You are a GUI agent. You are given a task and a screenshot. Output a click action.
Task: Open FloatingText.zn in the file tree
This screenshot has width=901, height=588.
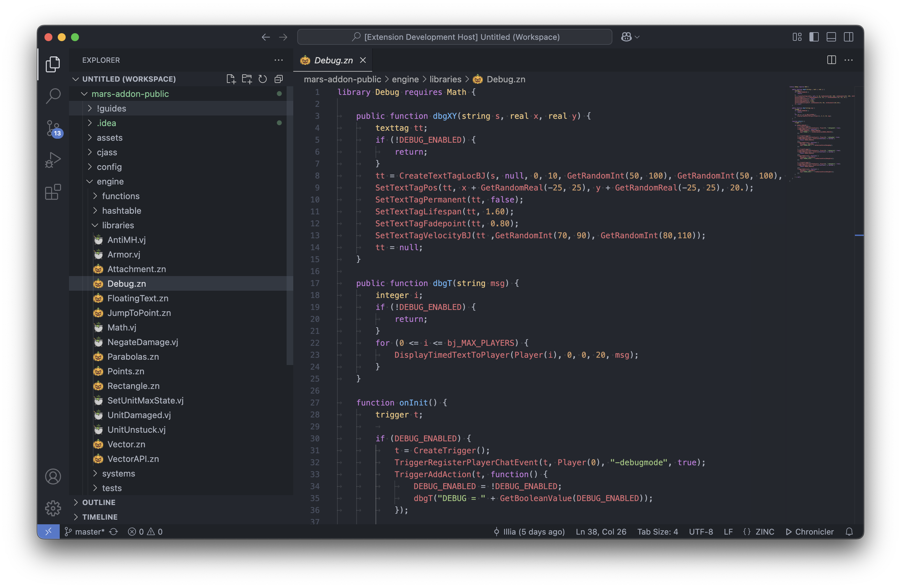tap(138, 298)
